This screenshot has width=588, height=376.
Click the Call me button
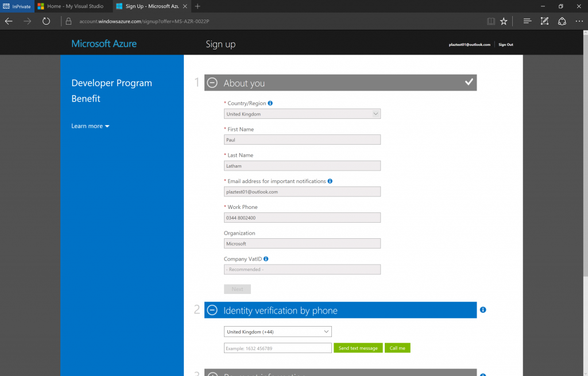click(x=397, y=348)
